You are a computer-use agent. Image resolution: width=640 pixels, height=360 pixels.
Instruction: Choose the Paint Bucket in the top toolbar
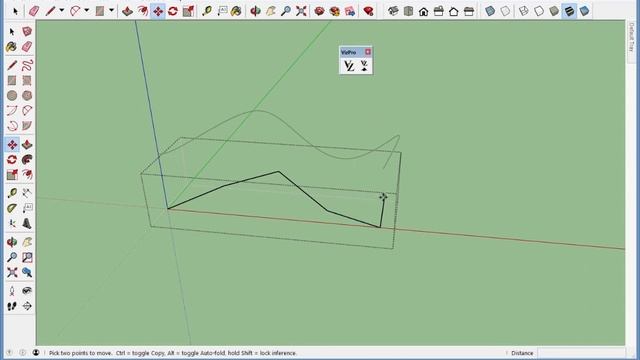point(236,11)
